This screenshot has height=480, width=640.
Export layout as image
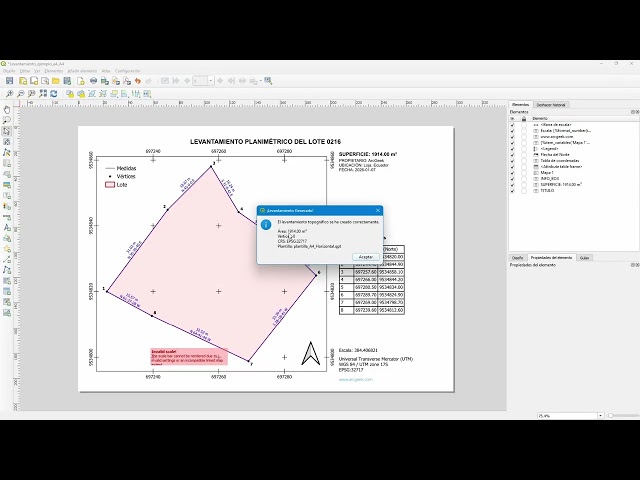pyautogui.click(x=104, y=81)
